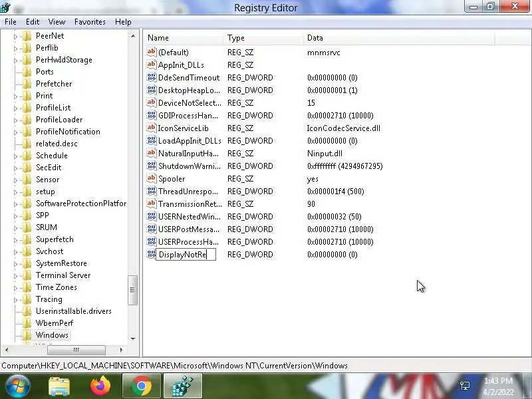
Task: Expand the Print key
Action: click(x=15, y=96)
